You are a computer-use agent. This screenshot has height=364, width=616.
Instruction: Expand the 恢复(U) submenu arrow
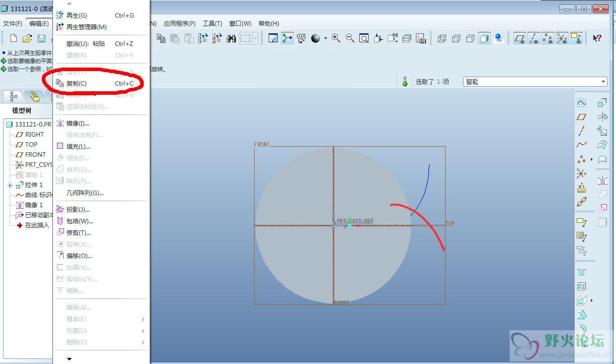tap(143, 331)
